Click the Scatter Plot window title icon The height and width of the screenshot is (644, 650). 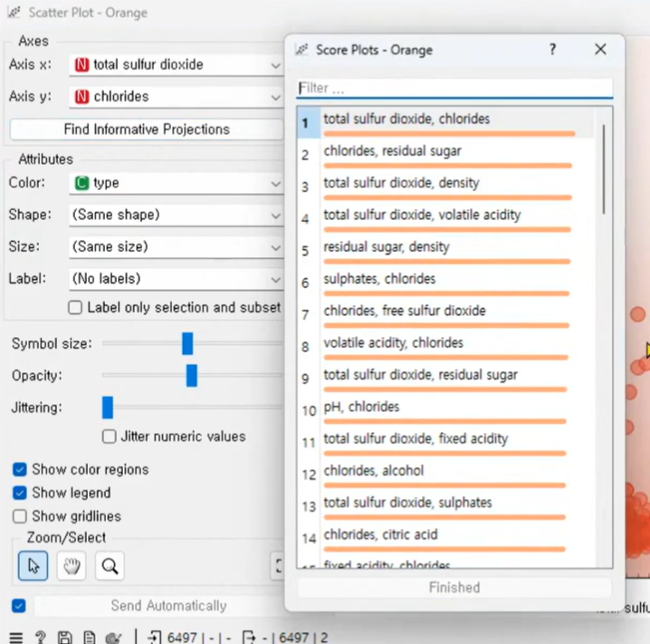coord(14,12)
